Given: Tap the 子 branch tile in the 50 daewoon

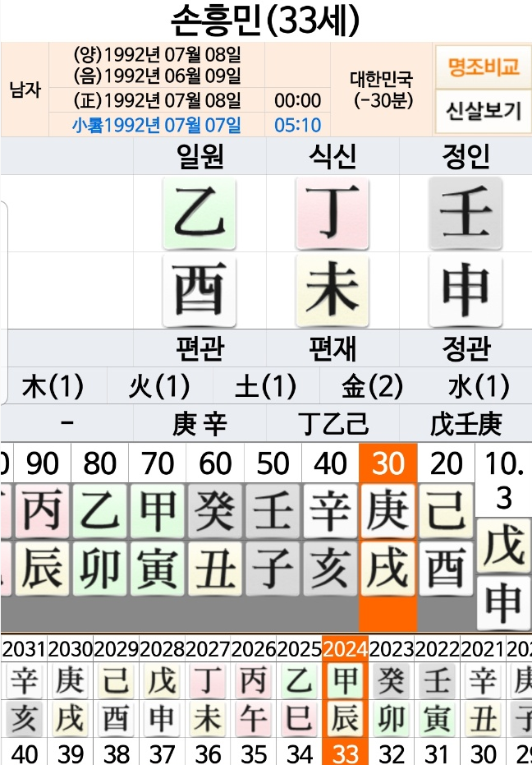Looking at the screenshot, I should tap(273, 569).
